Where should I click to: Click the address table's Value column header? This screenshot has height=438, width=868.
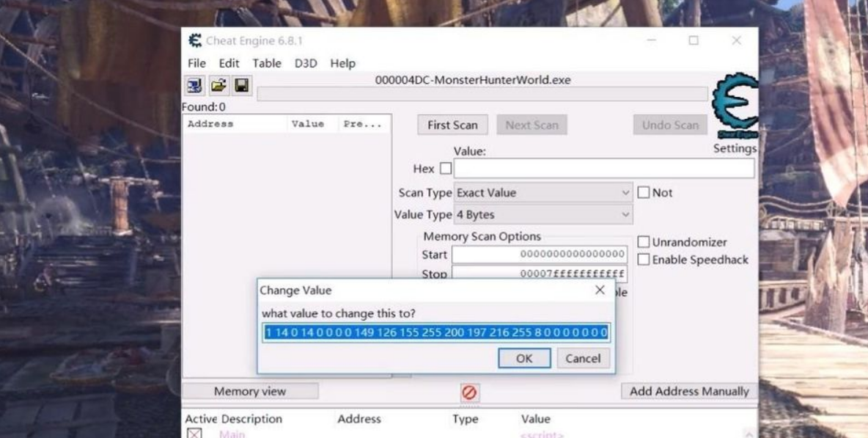tap(535, 419)
